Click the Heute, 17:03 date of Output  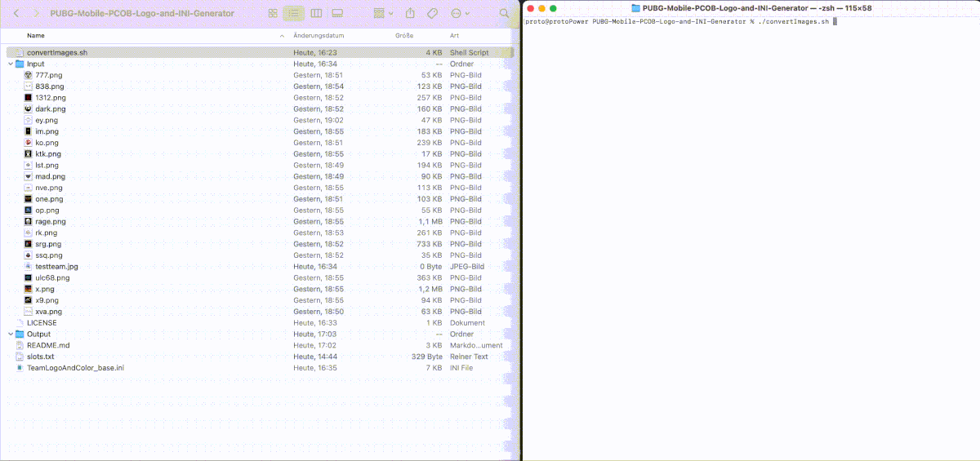tap(315, 334)
